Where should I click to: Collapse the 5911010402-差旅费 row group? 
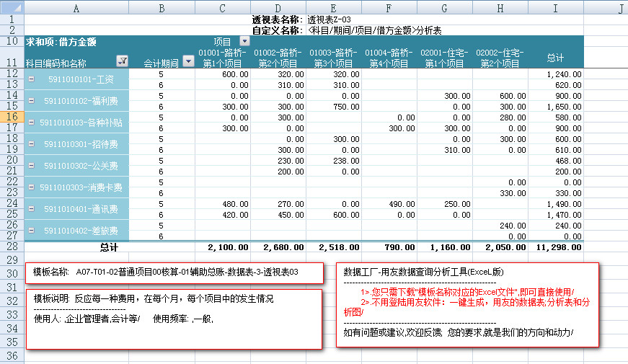coord(31,231)
